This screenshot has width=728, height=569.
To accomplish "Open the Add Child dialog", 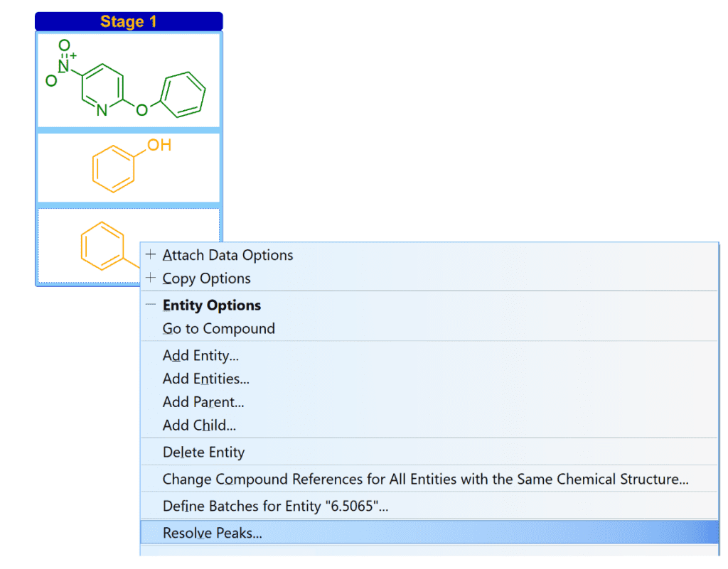I will coord(200,425).
